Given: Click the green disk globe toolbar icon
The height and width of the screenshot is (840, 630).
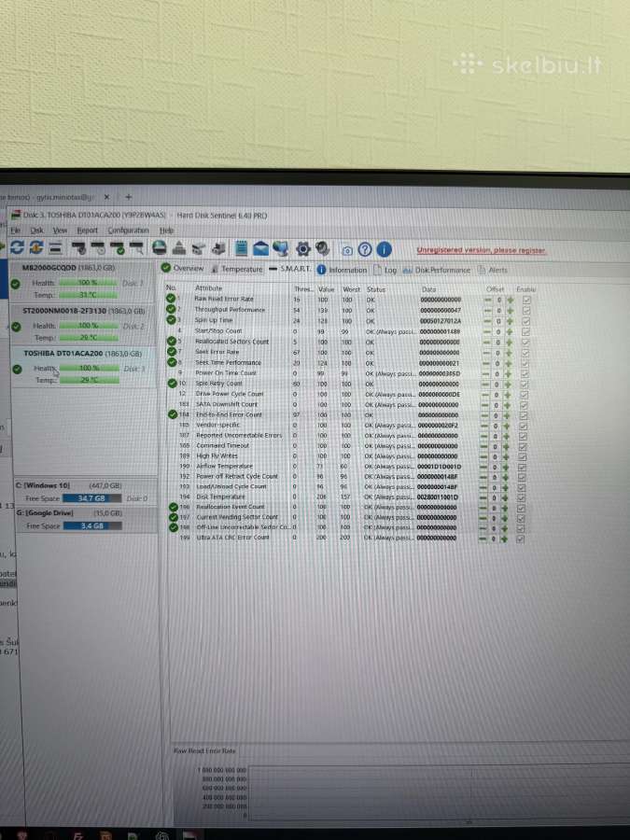Looking at the screenshot, I should point(160,247).
